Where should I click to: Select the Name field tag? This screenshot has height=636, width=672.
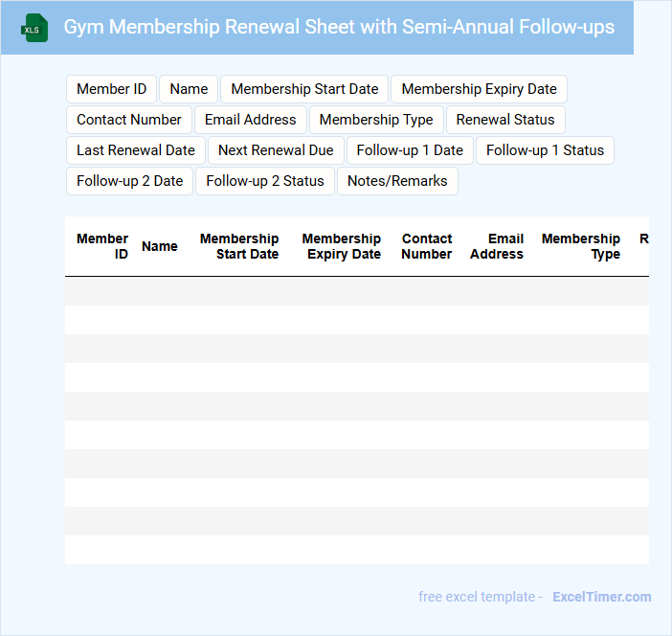pos(189,89)
